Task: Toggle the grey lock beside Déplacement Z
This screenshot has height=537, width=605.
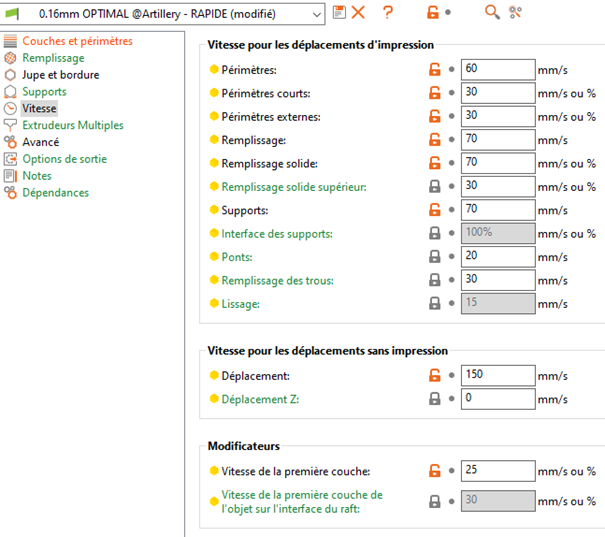Action: [435, 399]
